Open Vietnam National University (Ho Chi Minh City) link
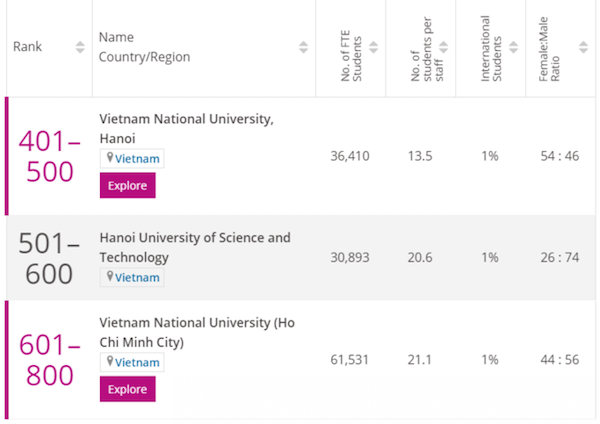 tap(197, 333)
